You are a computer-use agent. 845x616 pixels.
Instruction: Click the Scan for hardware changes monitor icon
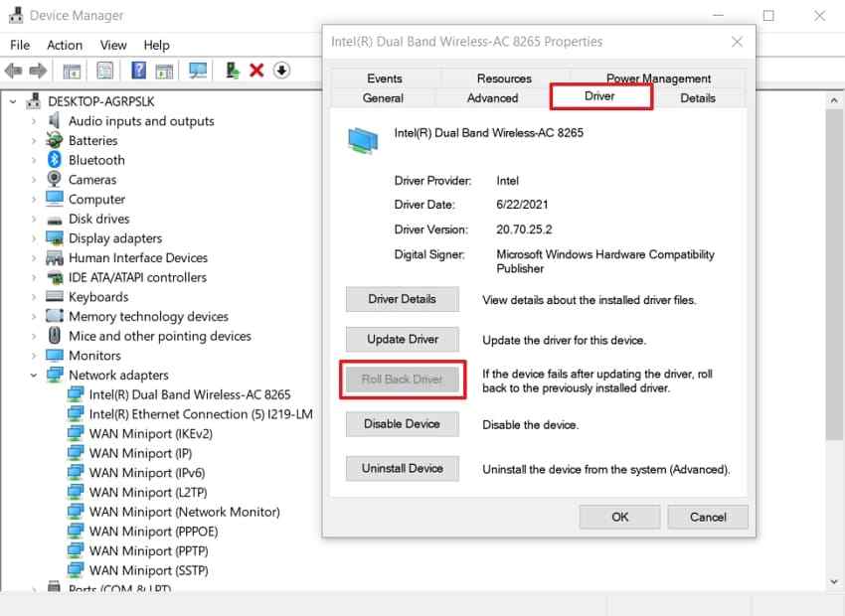198,70
